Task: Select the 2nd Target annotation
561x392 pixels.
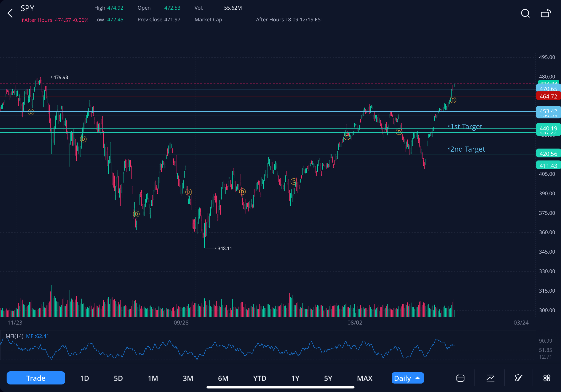Action: point(466,149)
